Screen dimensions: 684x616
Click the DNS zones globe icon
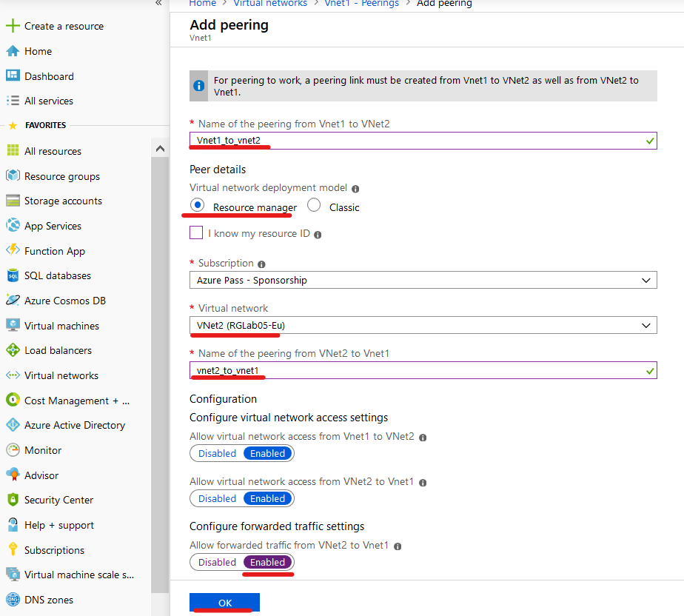tap(13, 600)
